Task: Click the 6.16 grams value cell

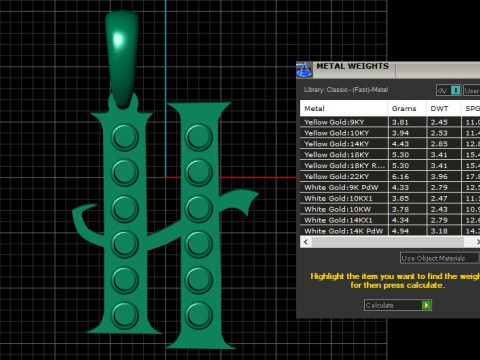Action: click(x=407, y=176)
